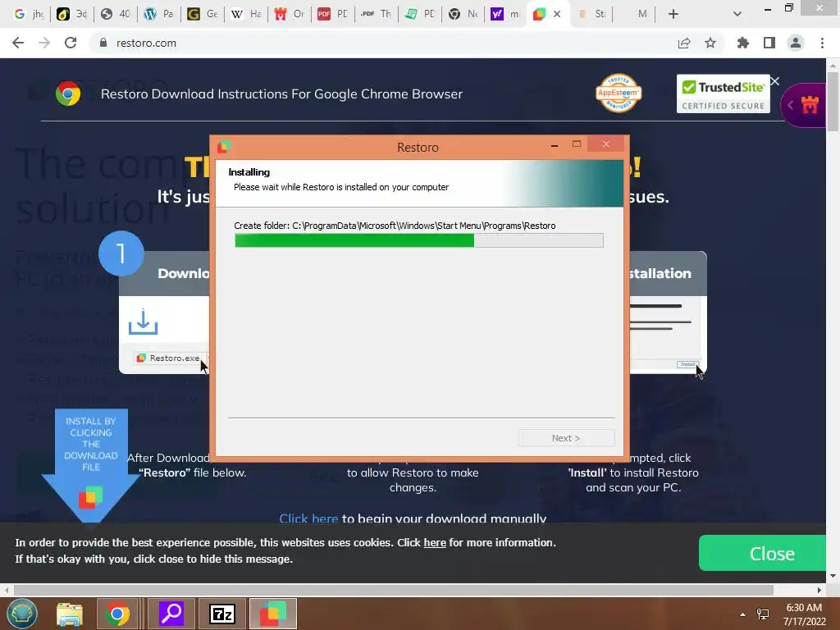Click the download arrow icon in step 1
Screen dimensions: 840x630
click(x=143, y=322)
